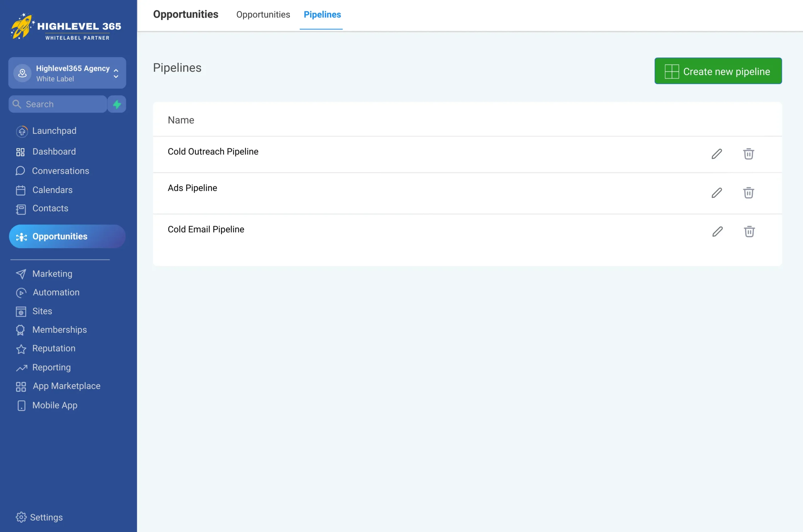Delete the Cold Outreach Pipeline
The width and height of the screenshot is (803, 532).
click(748, 154)
